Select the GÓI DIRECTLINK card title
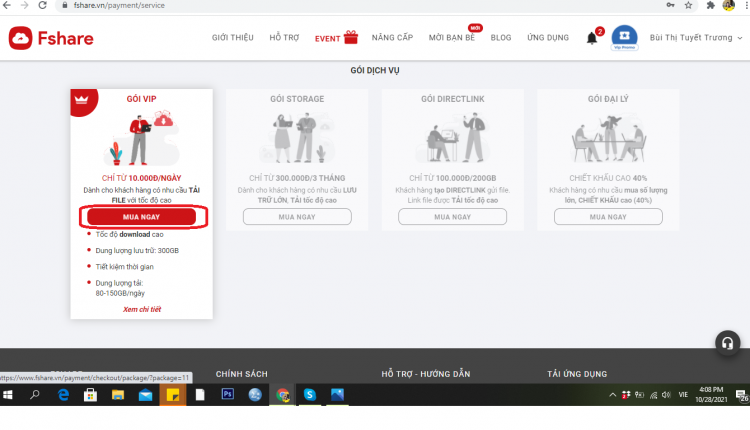The width and height of the screenshot is (750, 430). point(452,99)
